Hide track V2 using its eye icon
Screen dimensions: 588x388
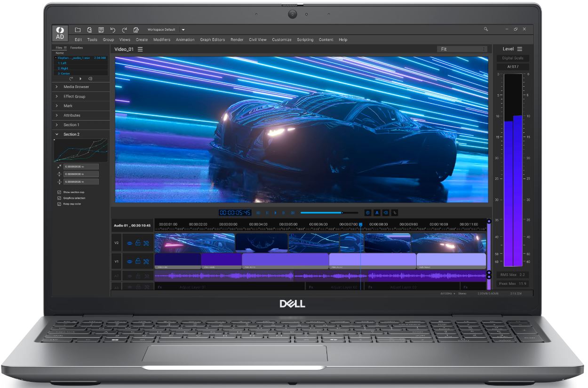pyautogui.click(x=130, y=243)
